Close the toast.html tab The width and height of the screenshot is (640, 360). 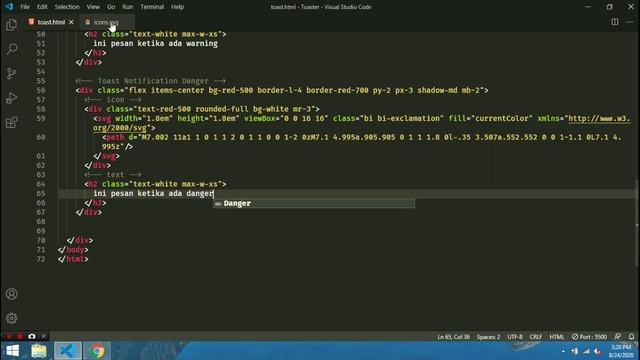(x=71, y=22)
